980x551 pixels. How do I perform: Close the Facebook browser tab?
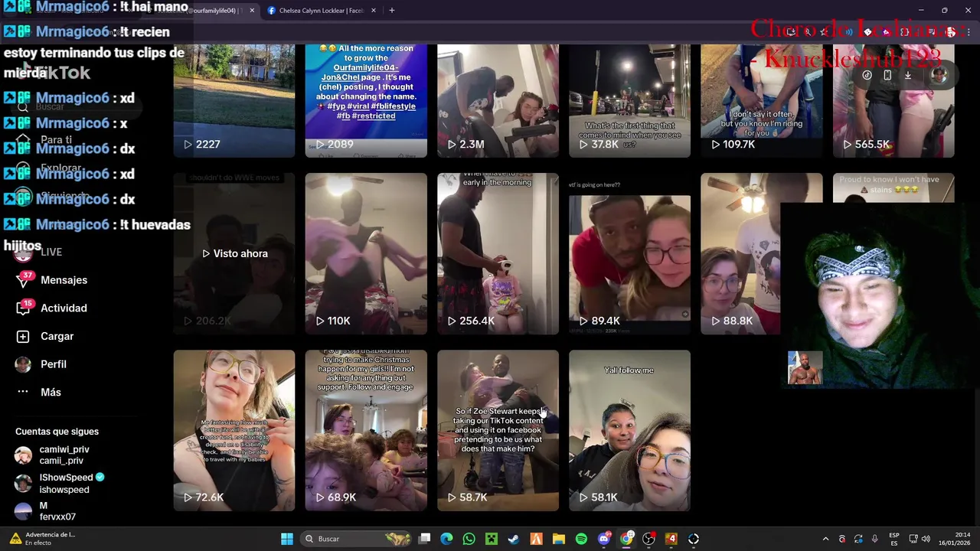374,11
